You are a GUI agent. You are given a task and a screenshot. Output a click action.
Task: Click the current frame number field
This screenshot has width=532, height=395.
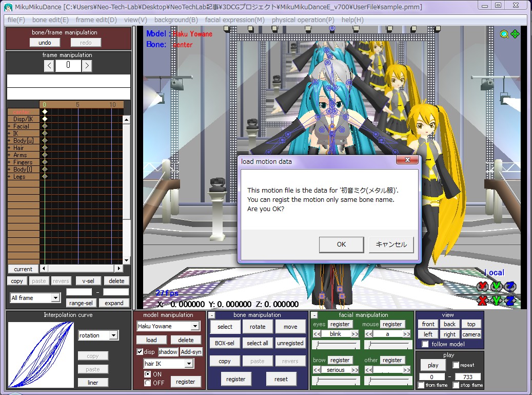(x=68, y=66)
